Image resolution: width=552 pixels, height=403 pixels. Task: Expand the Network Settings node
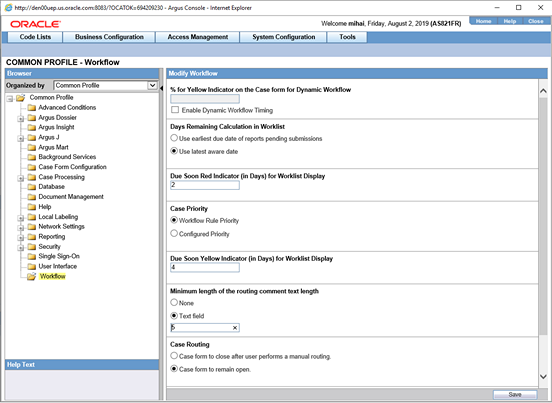tap(21, 228)
